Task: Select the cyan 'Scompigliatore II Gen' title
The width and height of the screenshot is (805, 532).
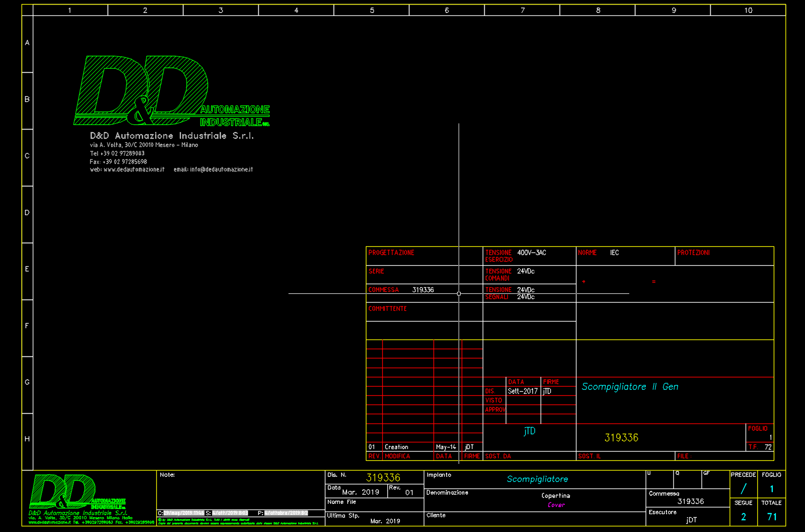Action: tap(630, 387)
